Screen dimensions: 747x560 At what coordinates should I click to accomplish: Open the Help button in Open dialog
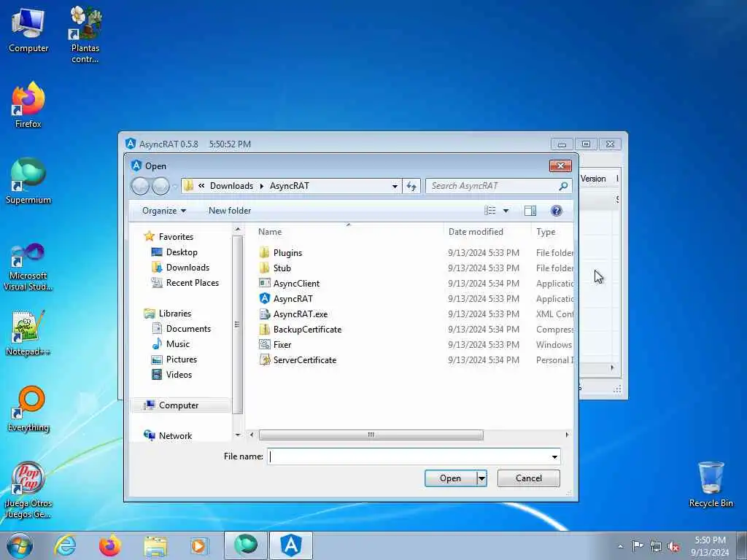pos(556,211)
